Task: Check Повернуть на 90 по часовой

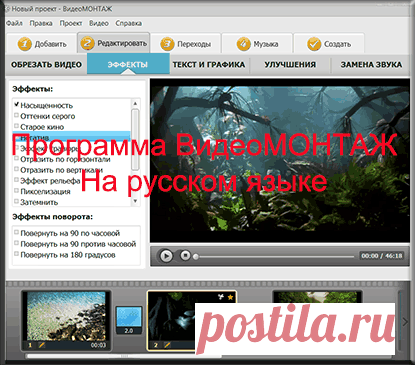Action: [x=16, y=232]
